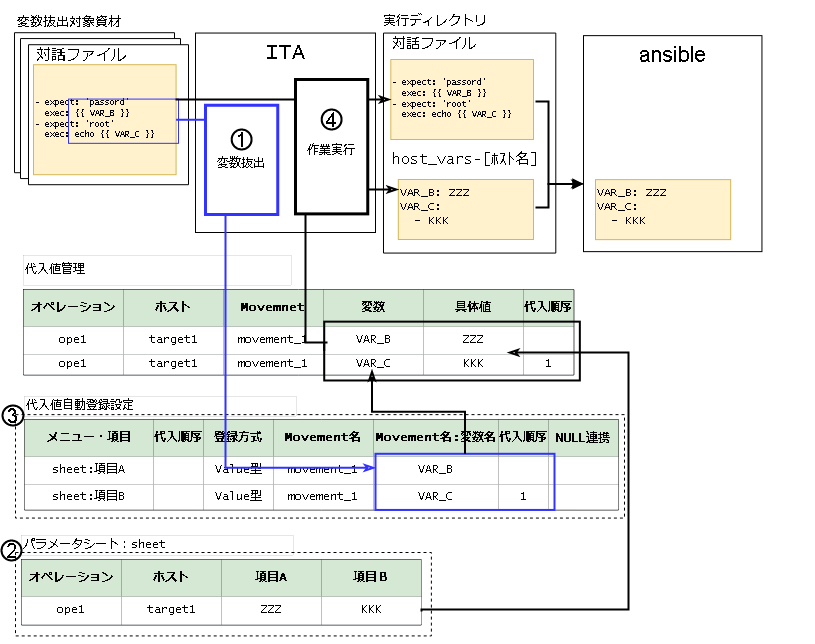Select the NULL連携 column header
This screenshot has width=815, height=644.
tap(586, 437)
